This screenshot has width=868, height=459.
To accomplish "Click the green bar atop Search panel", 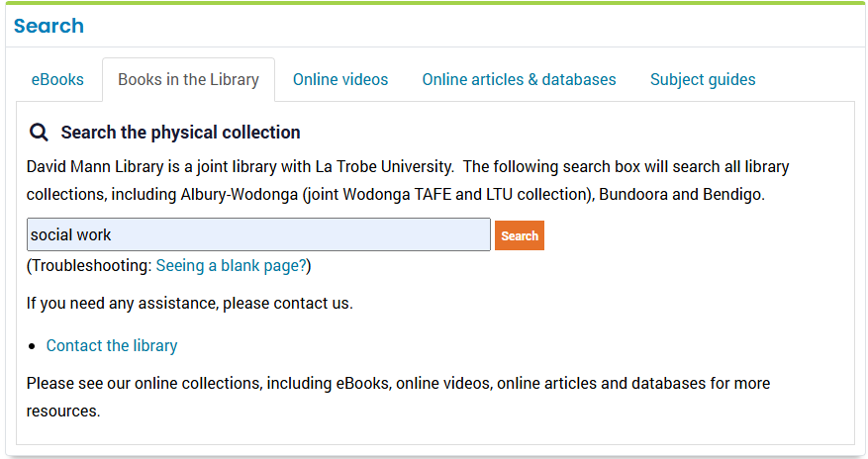I will point(434,3).
